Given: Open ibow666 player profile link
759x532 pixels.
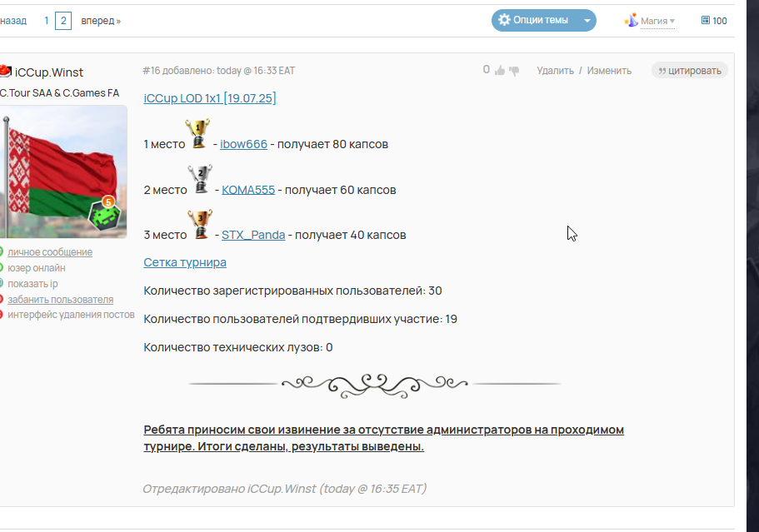Looking at the screenshot, I should point(243,144).
